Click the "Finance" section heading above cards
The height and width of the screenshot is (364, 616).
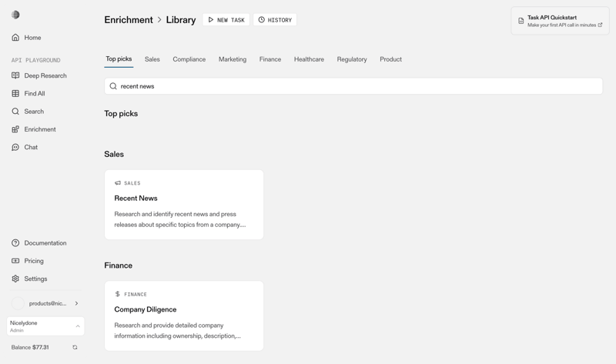[x=119, y=265]
